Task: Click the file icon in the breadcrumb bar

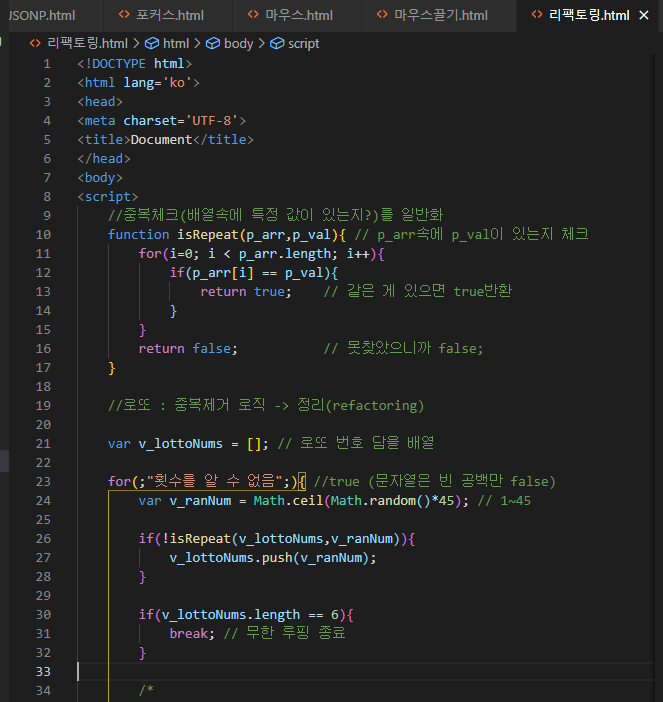Action: (35, 44)
